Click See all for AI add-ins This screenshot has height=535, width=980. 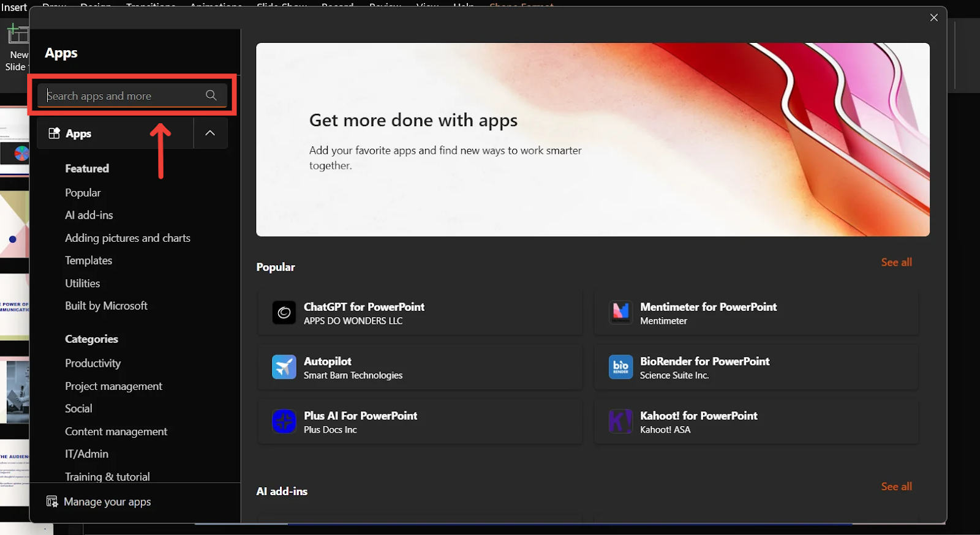point(896,486)
